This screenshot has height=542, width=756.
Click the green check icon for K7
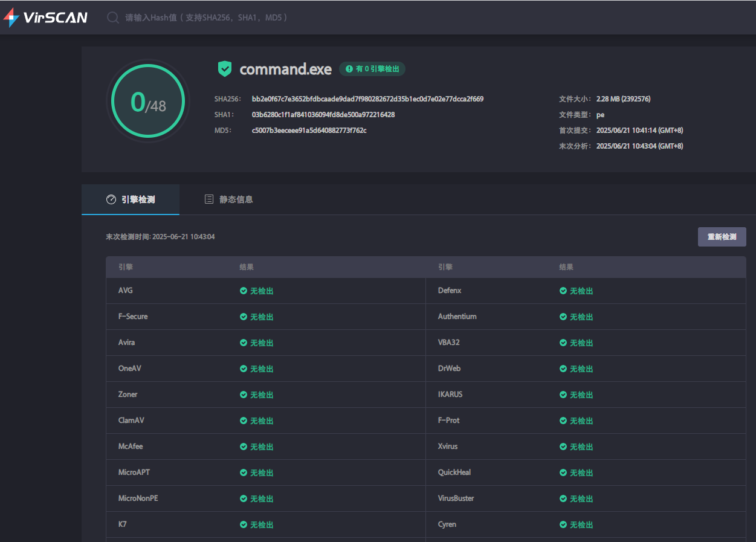pos(244,524)
